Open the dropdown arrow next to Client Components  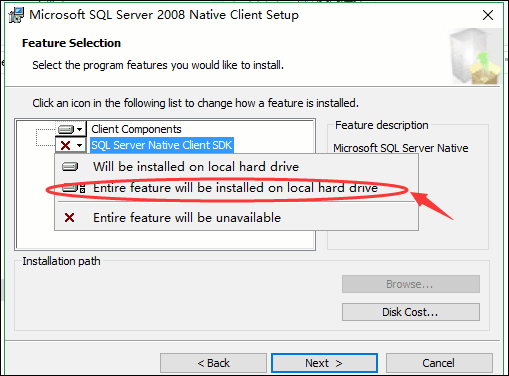point(80,129)
